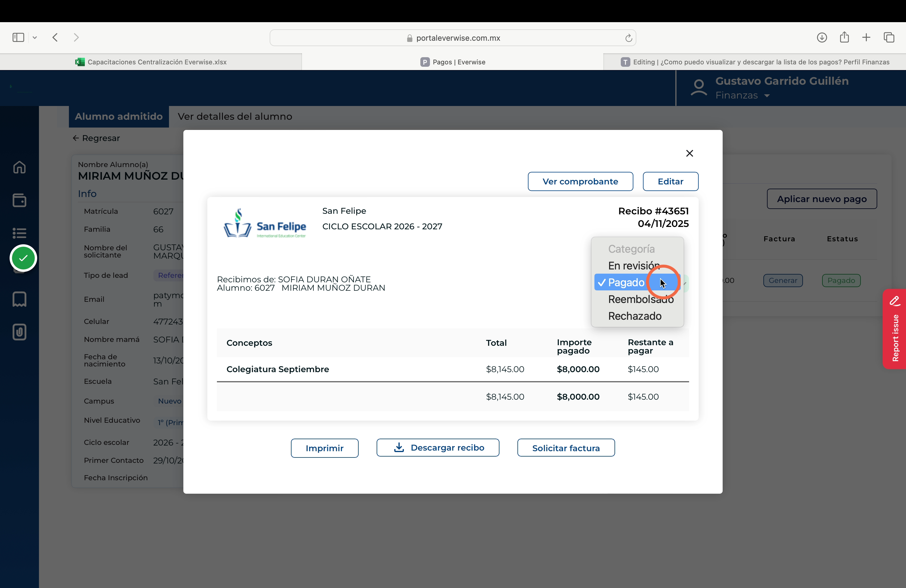Image resolution: width=906 pixels, height=588 pixels.
Task: Go back with the Safari back arrow
Action: (55, 37)
